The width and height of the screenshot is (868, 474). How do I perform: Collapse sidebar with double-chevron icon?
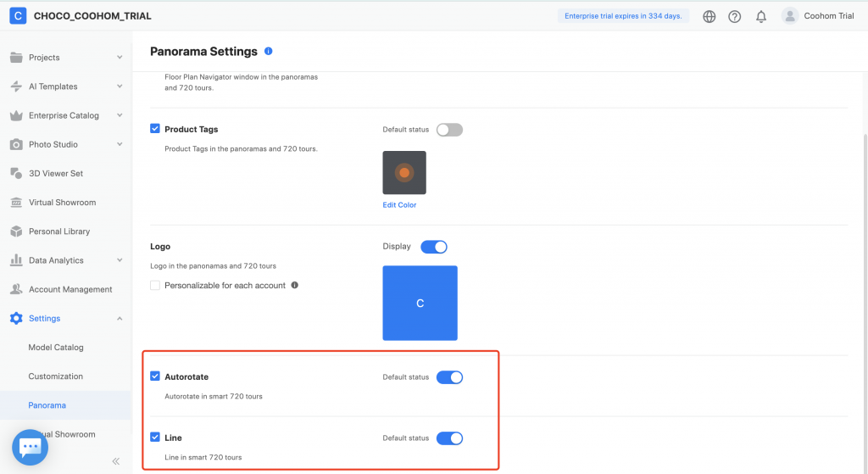[x=116, y=461]
